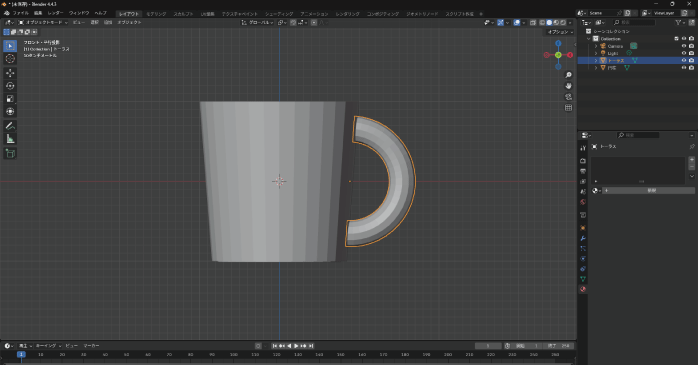
Task: Toggle visibility eye of Collection row
Action: pos(684,39)
